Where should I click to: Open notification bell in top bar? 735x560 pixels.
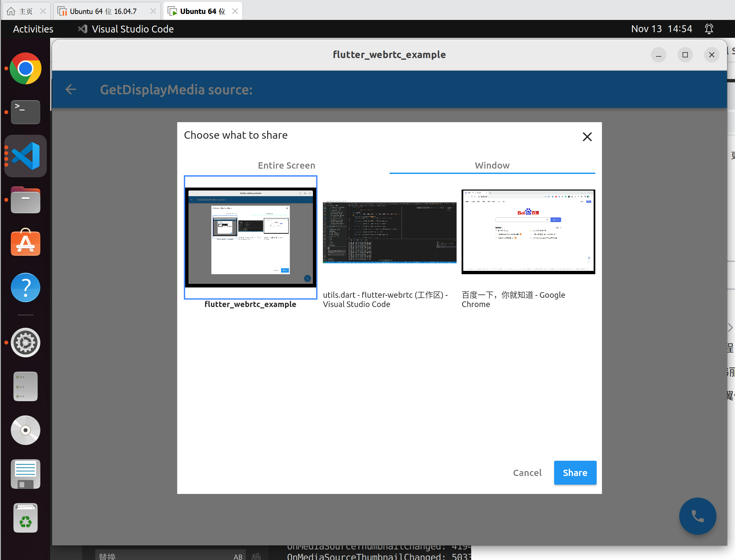(x=709, y=29)
